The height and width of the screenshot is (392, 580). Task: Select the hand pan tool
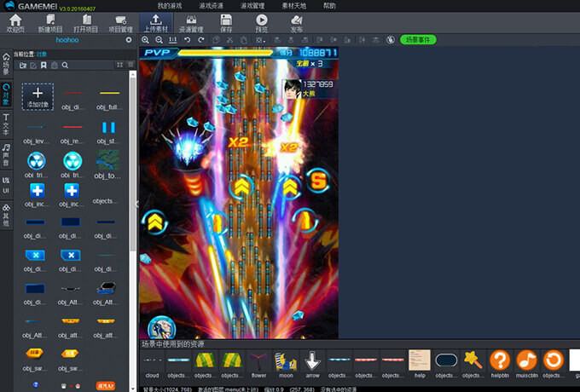pyautogui.click(x=243, y=40)
